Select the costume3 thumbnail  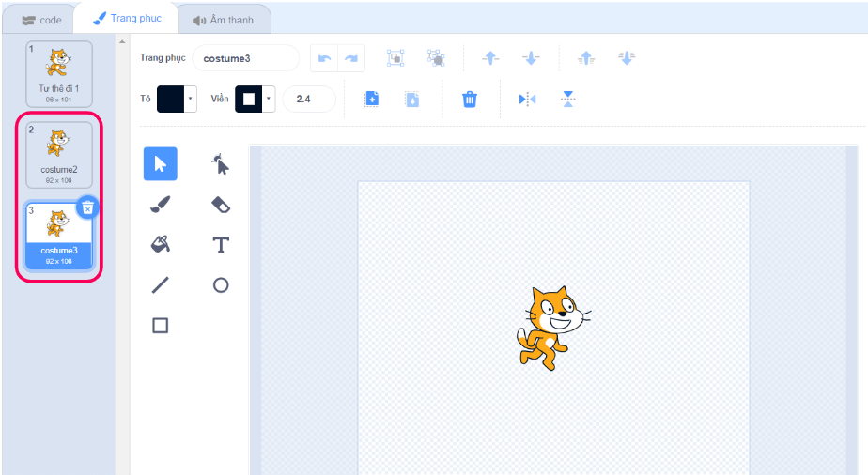click(58, 237)
